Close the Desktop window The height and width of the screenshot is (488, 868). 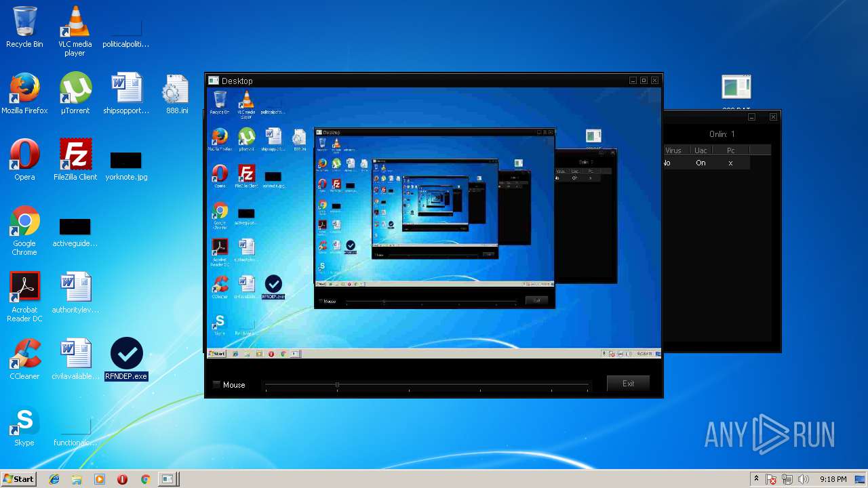coord(654,81)
